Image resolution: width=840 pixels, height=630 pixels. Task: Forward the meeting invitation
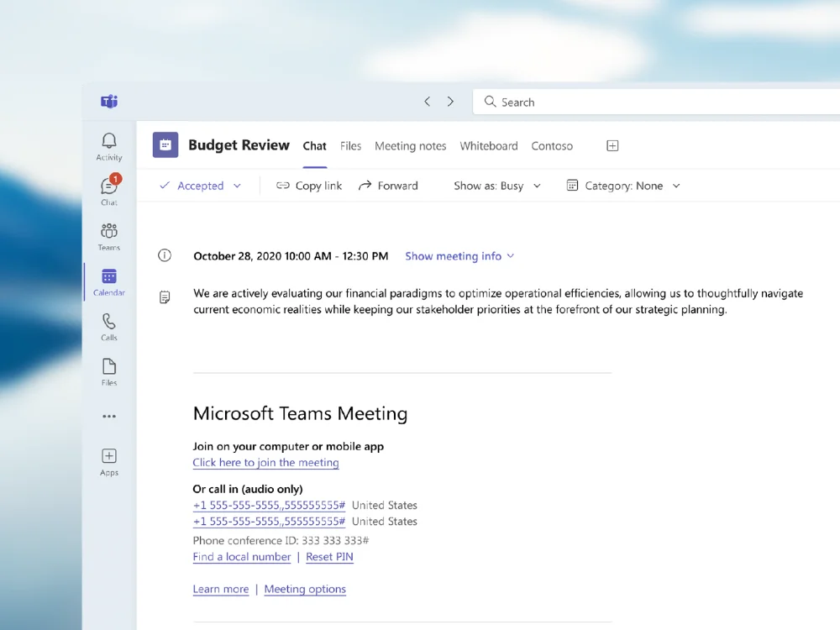388,186
